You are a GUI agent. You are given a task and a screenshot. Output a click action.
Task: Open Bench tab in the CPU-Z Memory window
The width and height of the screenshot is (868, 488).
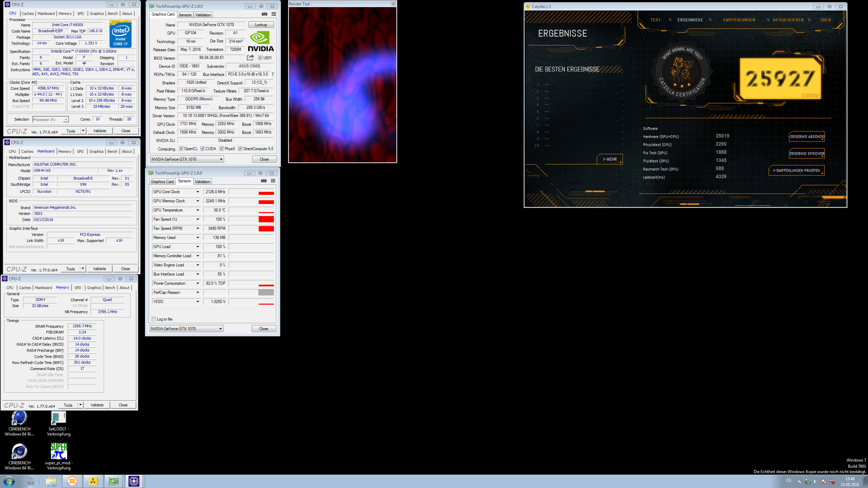(110, 288)
